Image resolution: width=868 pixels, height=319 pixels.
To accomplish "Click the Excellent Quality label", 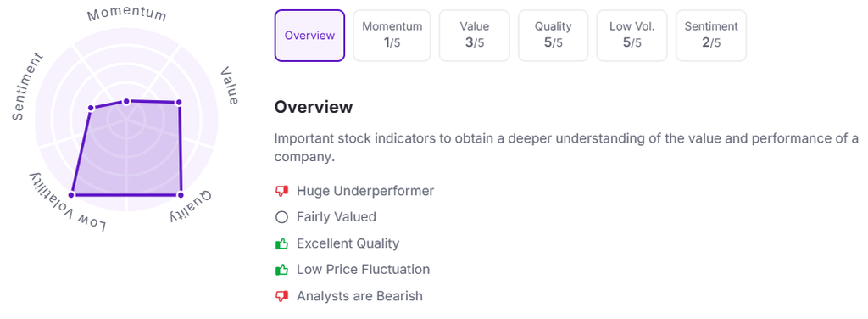I will point(348,243).
